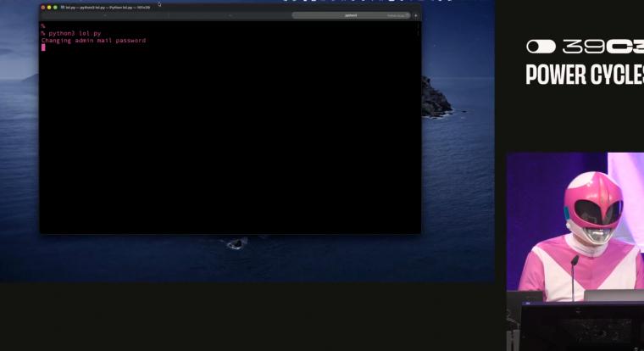This screenshot has width=644, height=351.
Task: Click the red close button of Terminal window
Action: tap(42, 7)
